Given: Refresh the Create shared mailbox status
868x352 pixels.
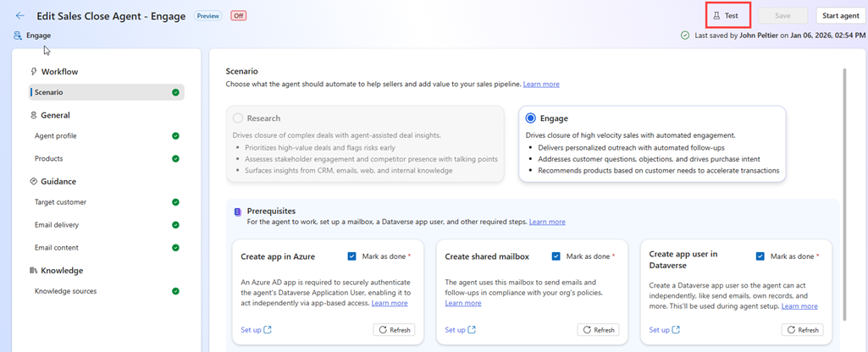Looking at the screenshot, I should [598, 330].
